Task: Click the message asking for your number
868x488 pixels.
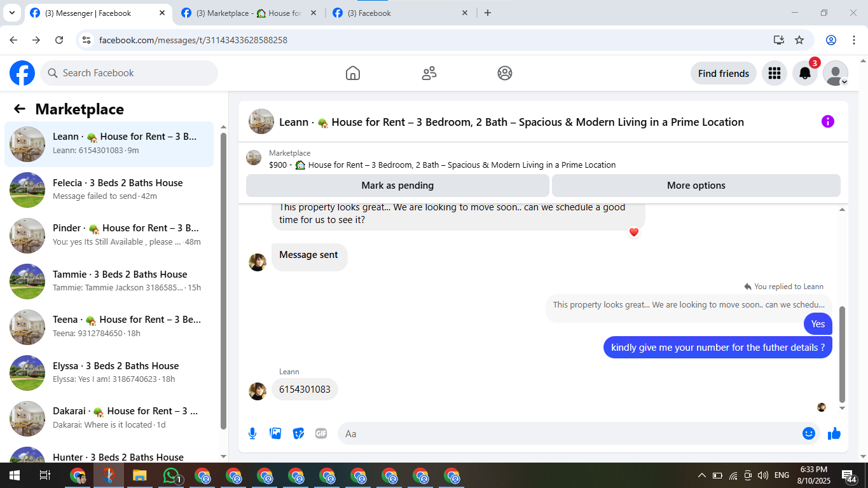Action: [x=718, y=348]
